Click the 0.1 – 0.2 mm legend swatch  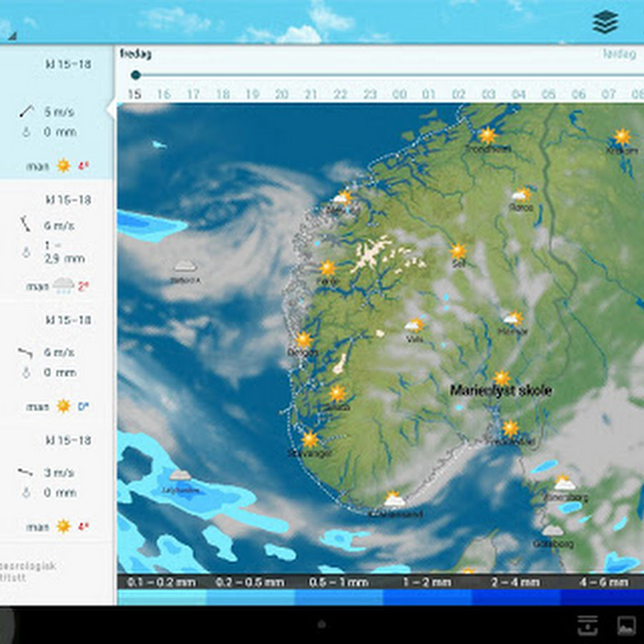click(x=162, y=597)
